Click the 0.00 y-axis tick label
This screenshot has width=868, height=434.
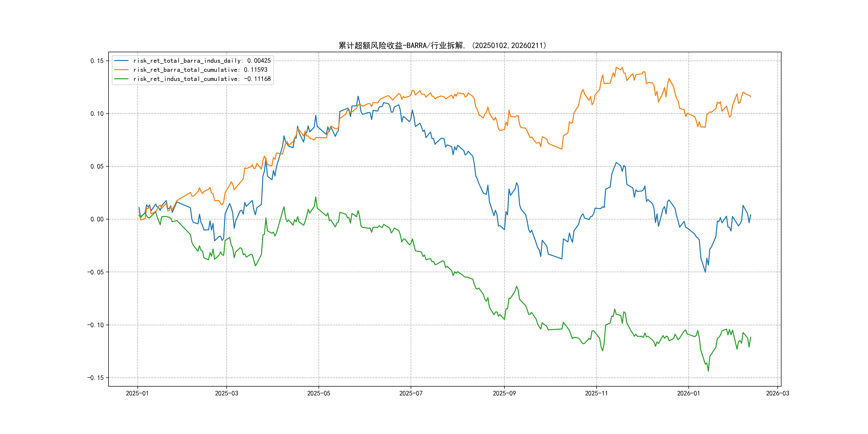point(97,219)
